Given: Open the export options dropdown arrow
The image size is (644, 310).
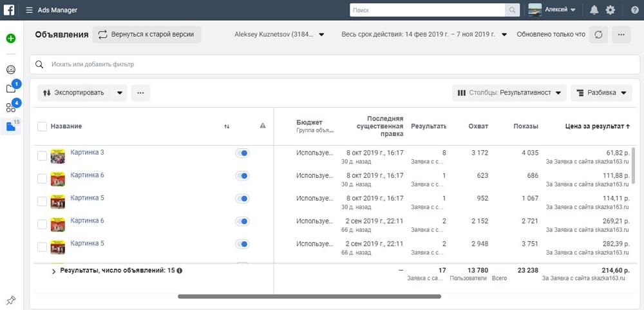Looking at the screenshot, I should pyautogui.click(x=120, y=93).
